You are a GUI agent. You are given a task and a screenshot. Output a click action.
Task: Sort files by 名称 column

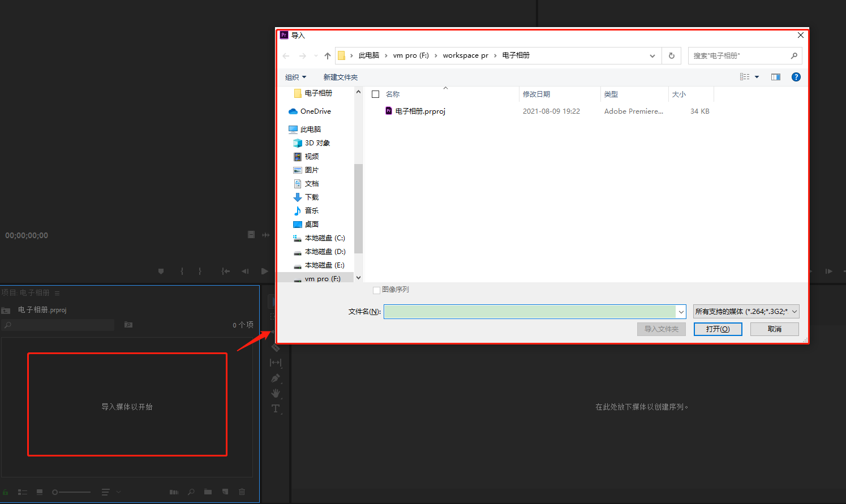pyautogui.click(x=393, y=94)
